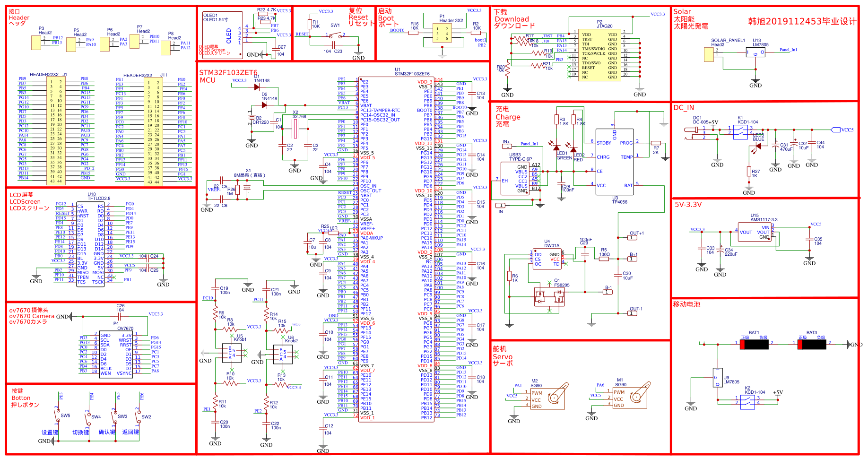868x459 pixels.
Task: Select the P6 Head2 connector
Action: pos(104,43)
